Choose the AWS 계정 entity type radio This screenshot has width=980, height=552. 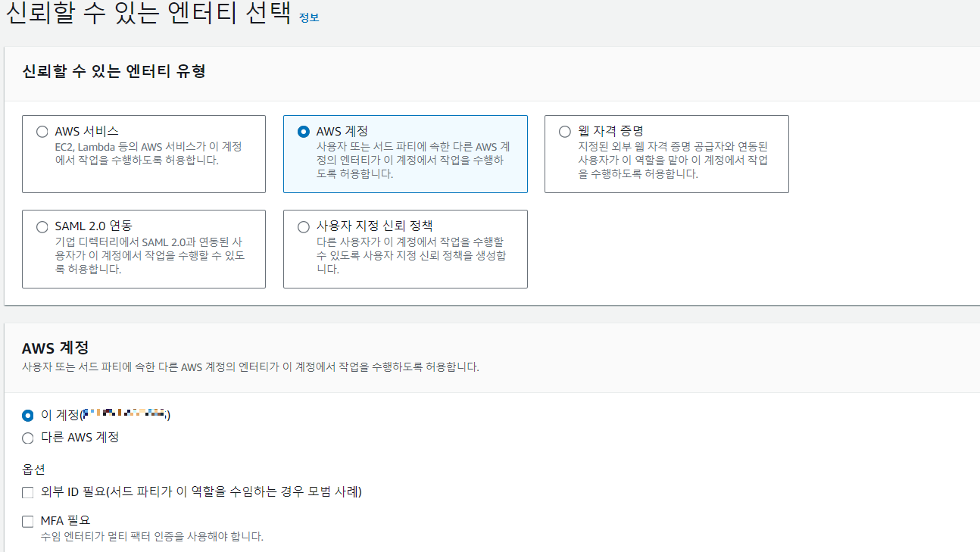(x=304, y=132)
